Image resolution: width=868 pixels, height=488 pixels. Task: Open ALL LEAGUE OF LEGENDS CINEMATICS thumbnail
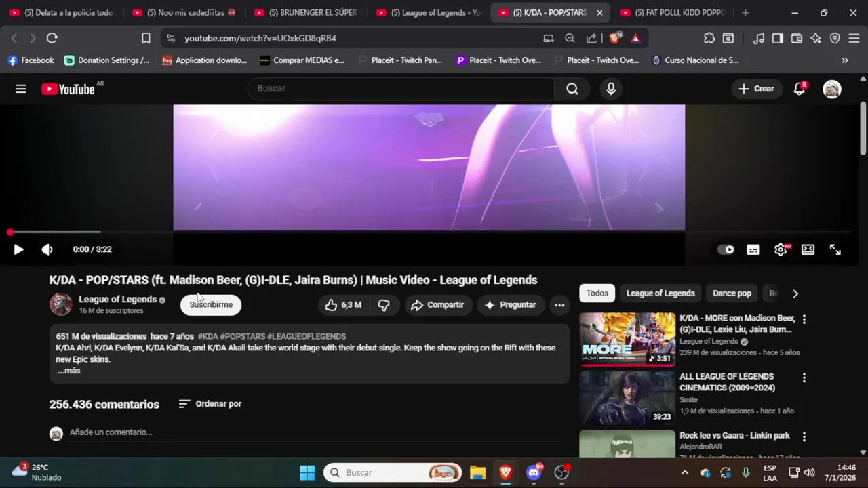click(627, 397)
